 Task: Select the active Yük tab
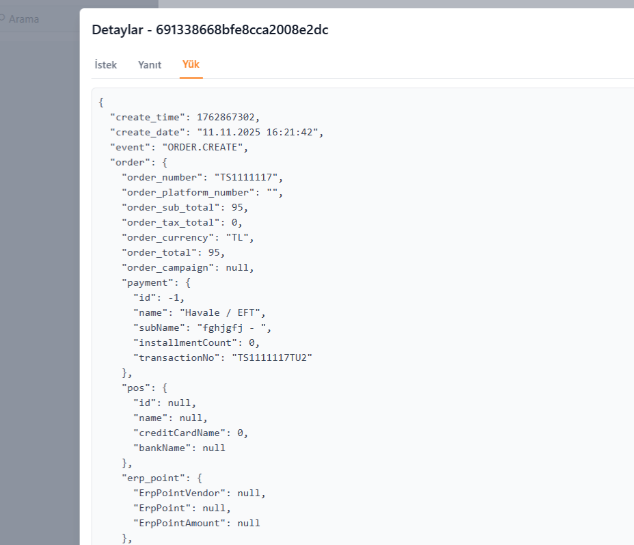(190, 65)
